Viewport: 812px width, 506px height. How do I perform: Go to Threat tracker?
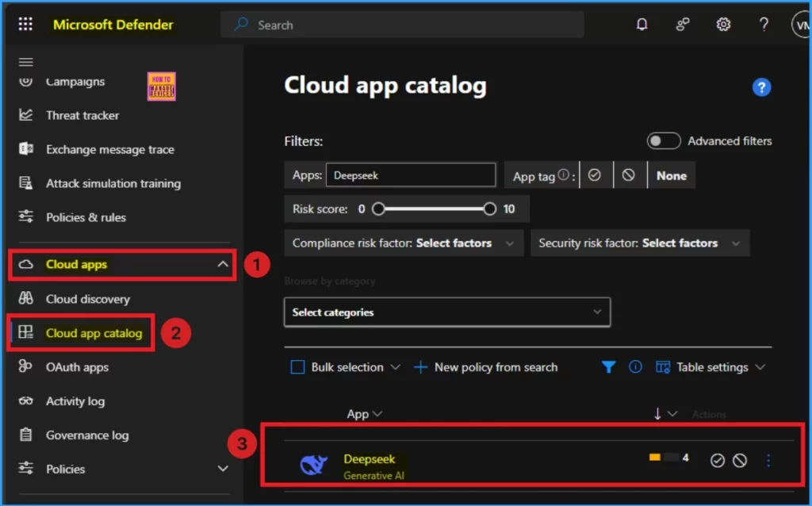point(82,116)
